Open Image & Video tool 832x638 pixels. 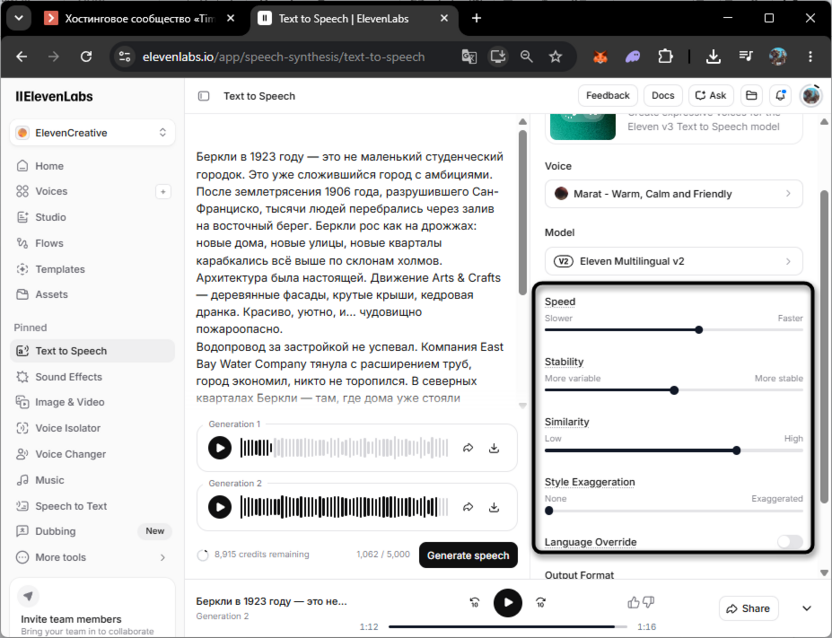92,402
